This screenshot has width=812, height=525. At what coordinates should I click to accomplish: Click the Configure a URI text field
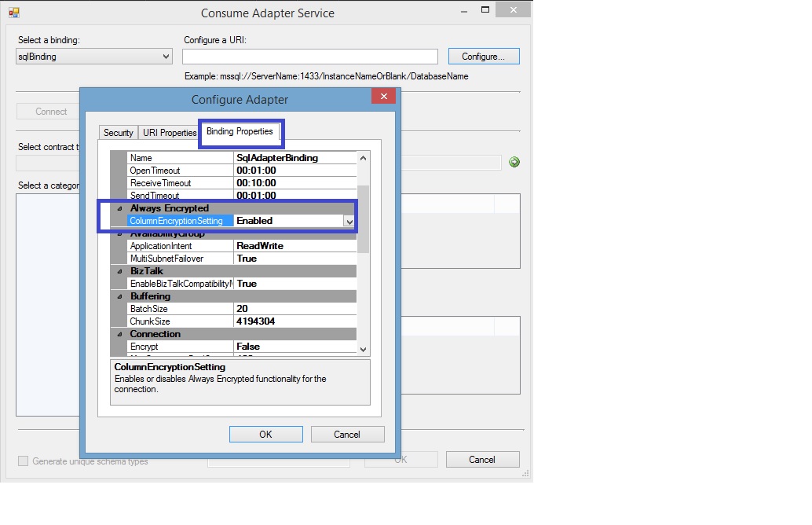pyautogui.click(x=310, y=57)
